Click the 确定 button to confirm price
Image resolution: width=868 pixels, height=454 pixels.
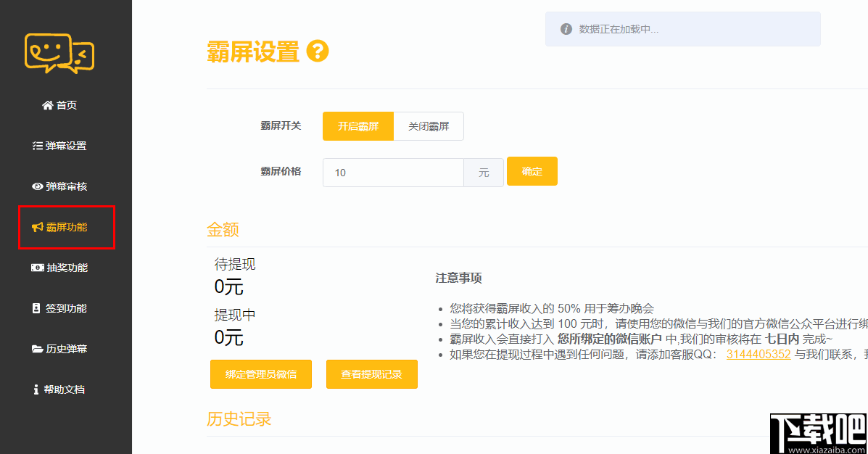[532, 171]
